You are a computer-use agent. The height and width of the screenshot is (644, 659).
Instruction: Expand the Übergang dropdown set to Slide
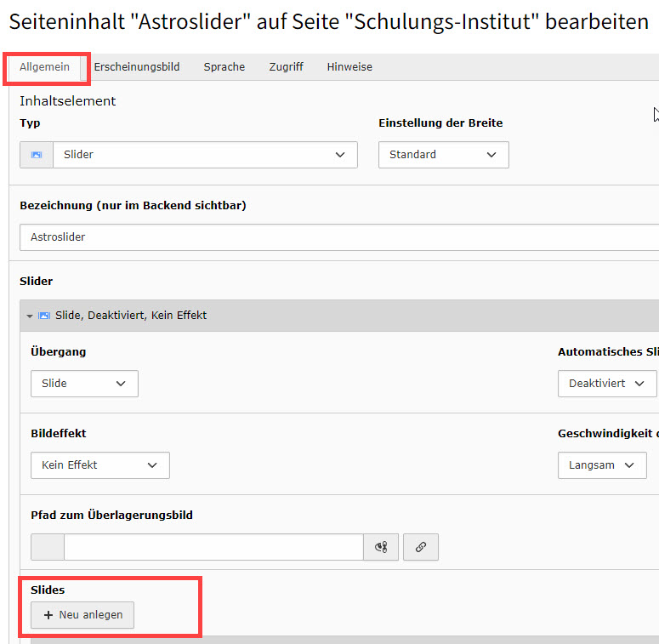84,384
